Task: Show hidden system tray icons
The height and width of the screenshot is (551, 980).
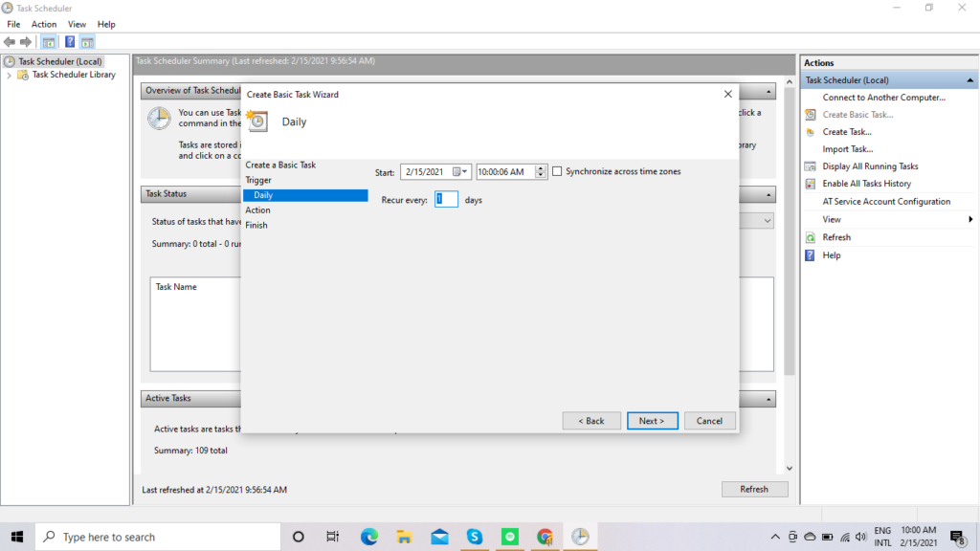Action: [x=775, y=537]
